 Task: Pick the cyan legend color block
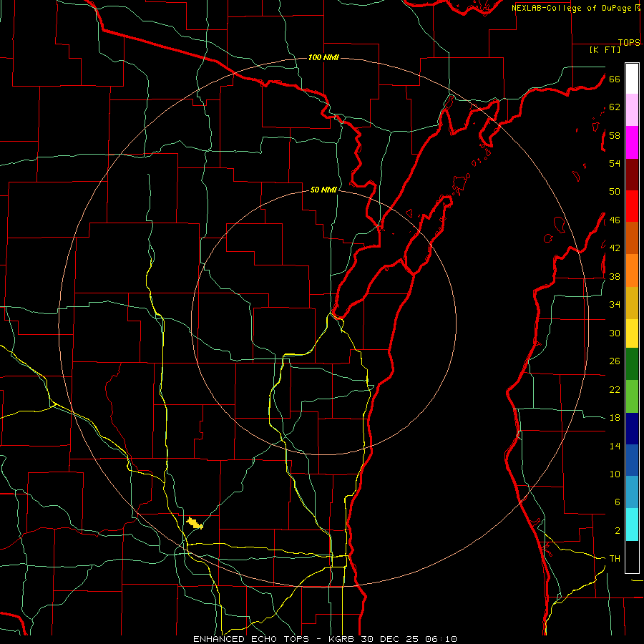[x=632, y=525]
